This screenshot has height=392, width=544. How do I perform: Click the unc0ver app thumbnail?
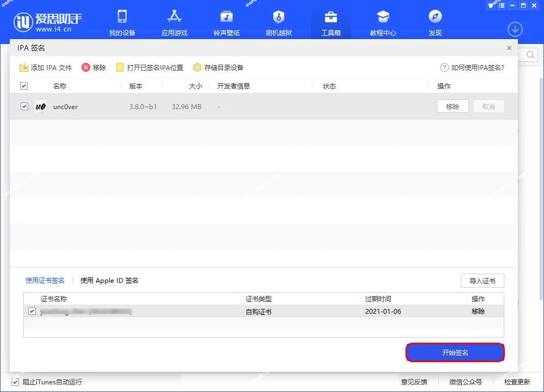40,106
